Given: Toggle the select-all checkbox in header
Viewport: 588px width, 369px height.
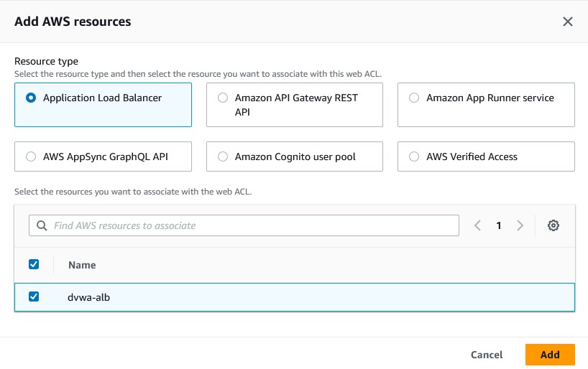Looking at the screenshot, I should [34, 264].
